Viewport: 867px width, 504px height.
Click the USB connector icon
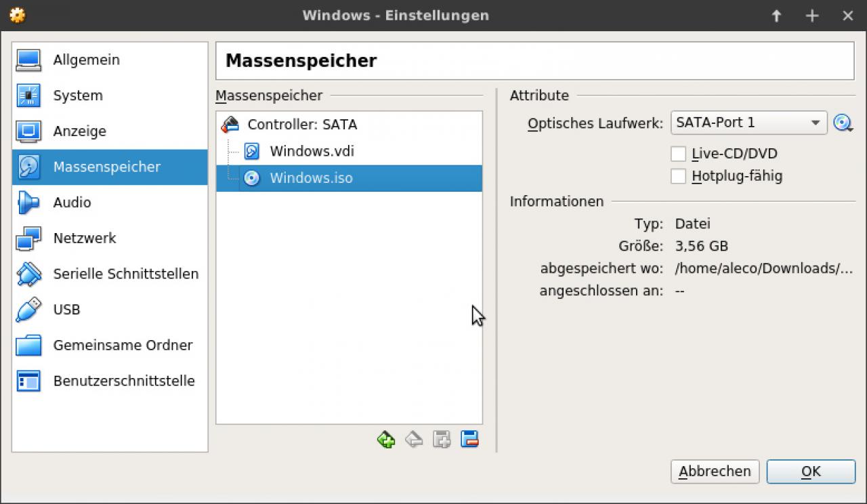tap(29, 310)
